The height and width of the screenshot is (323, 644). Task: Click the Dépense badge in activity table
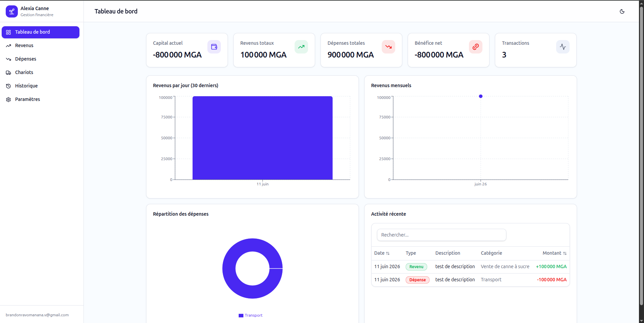[417, 280]
